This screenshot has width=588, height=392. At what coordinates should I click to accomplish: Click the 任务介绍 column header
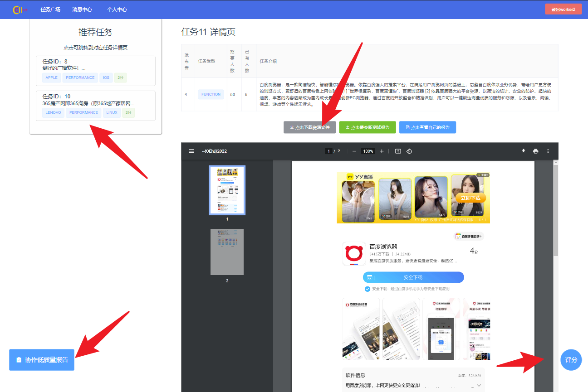coord(268,61)
